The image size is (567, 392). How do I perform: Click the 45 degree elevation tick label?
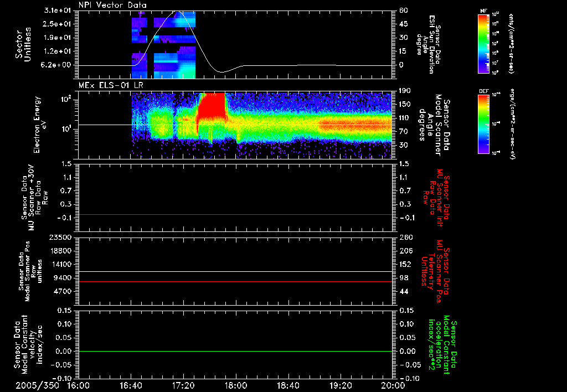[x=404, y=24]
